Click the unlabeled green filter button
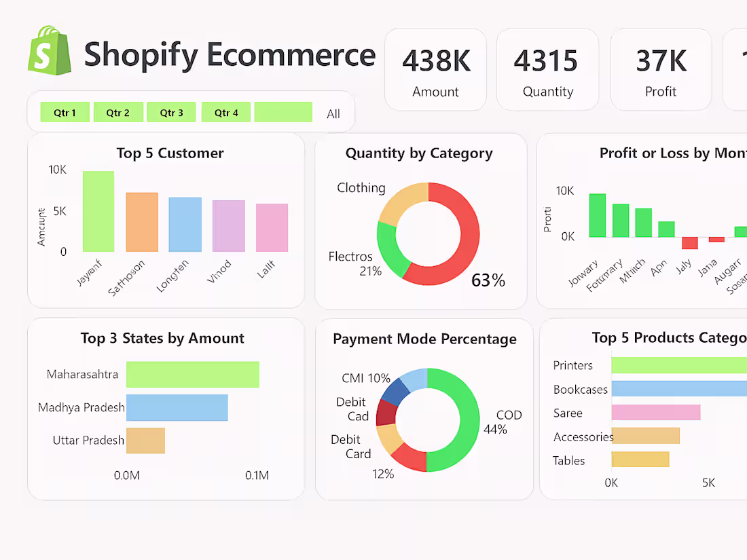 [283, 112]
